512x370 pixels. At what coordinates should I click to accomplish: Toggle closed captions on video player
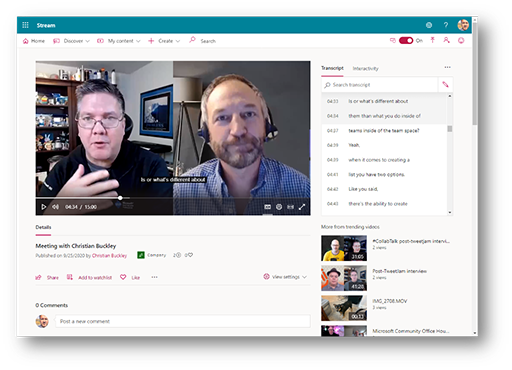pos(268,207)
